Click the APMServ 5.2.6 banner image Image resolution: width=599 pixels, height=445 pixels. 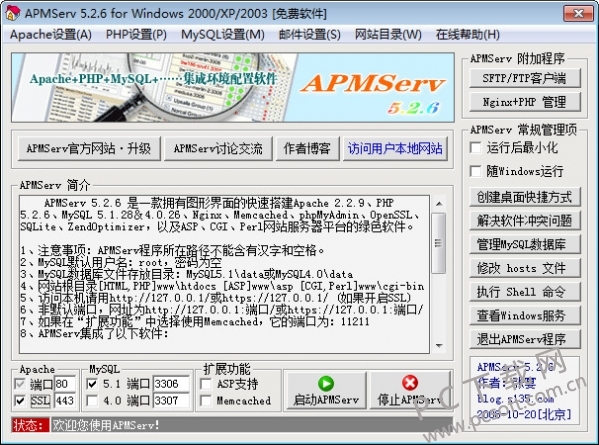(x=233, y=87)
